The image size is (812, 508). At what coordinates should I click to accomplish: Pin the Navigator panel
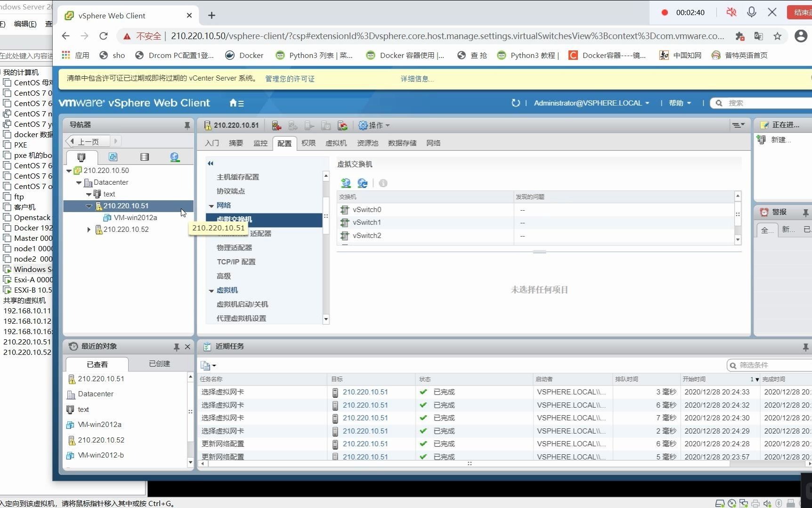point(187,125)
